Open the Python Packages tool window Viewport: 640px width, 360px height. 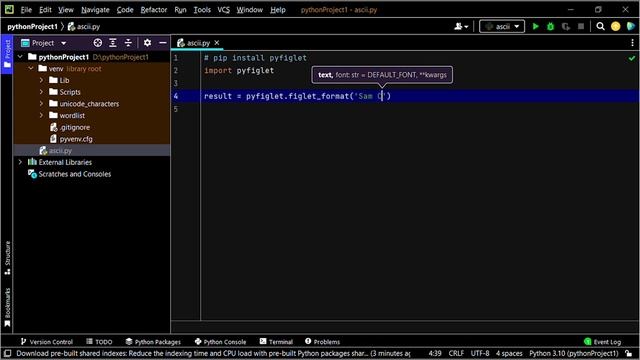(153, 342)
